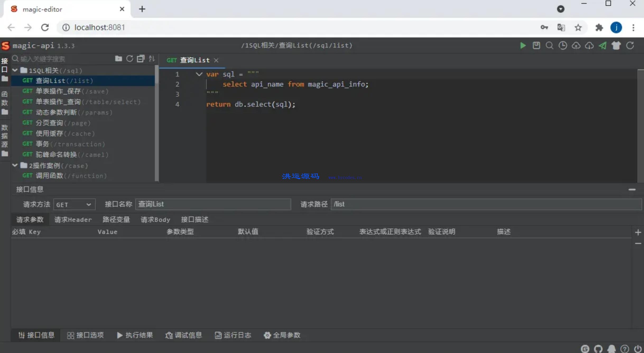
Task: Bookmark this page with the star
Action: (578, 27)
